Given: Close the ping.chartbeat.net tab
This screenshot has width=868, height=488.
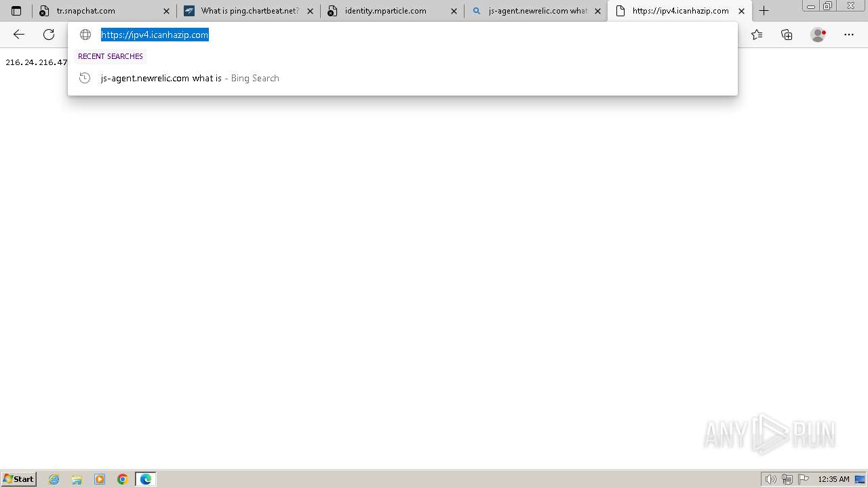Looking at the screenshot, I should click(x=310, y=11).
